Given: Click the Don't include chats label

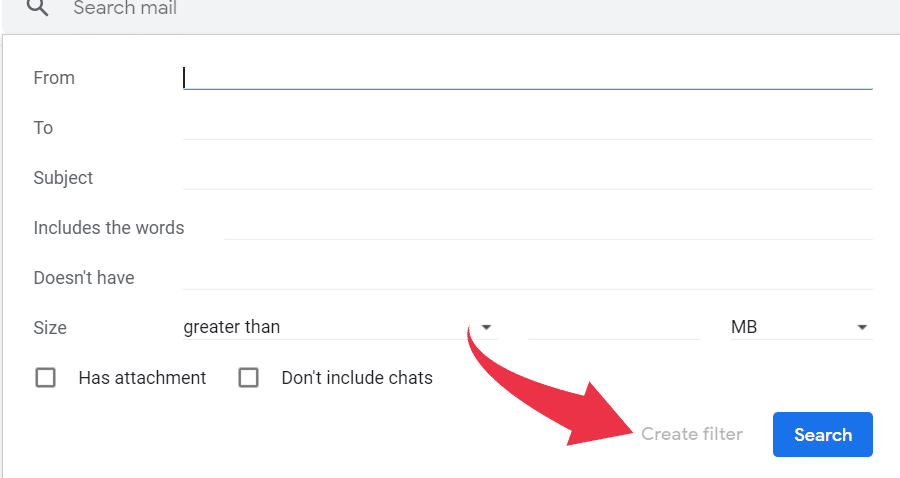Looking at the screenshot, I should click(357, 378).
